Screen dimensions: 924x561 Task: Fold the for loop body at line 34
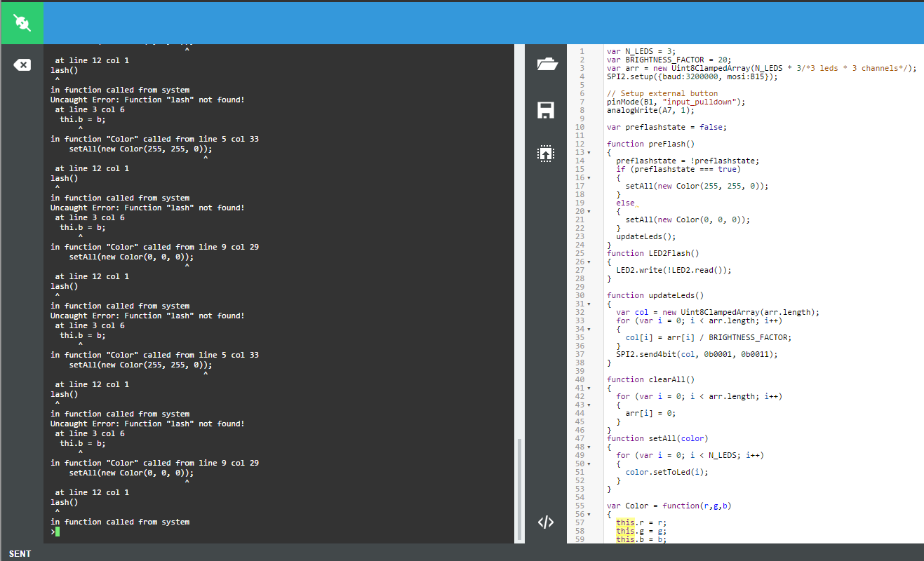point(589,329)
